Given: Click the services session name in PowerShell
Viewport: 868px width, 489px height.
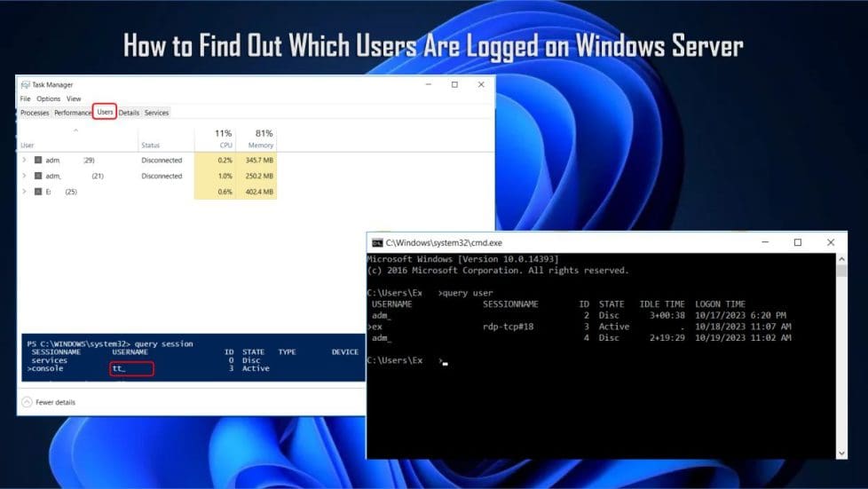Looking at the screenshot, I should (x=50, y=360).
